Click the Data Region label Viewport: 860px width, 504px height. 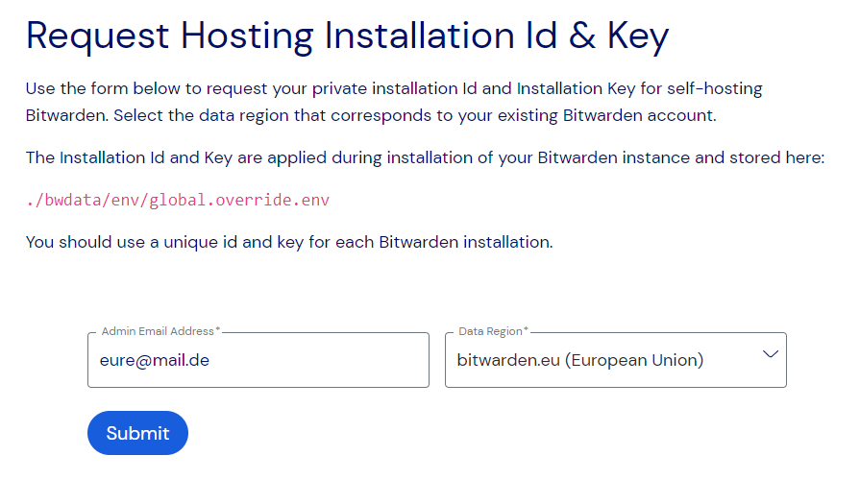(489, 331)
